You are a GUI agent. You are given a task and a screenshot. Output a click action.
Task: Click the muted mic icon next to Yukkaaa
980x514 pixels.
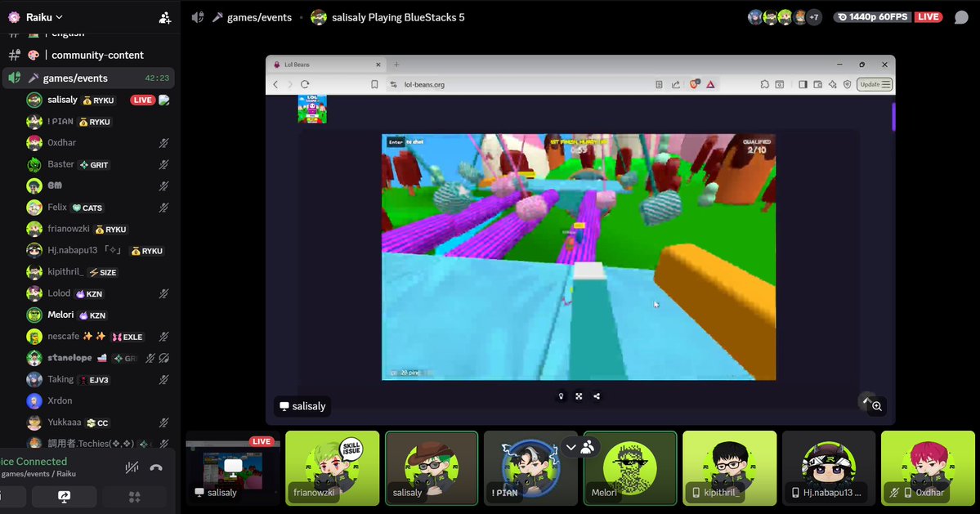click(163, 422)
